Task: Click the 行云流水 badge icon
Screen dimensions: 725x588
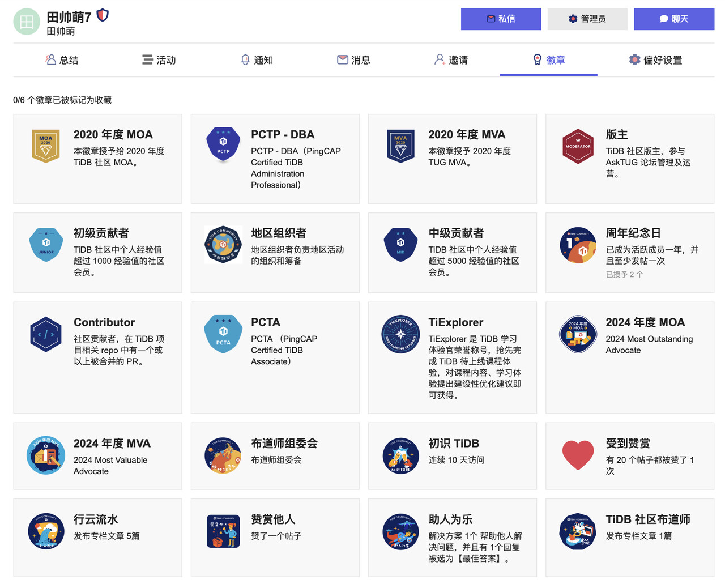Action: pos(46,531)
